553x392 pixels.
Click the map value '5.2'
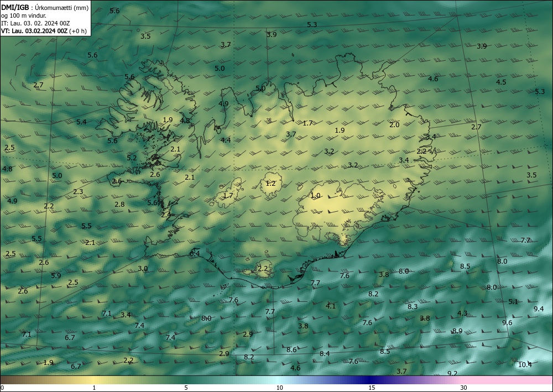132,158
